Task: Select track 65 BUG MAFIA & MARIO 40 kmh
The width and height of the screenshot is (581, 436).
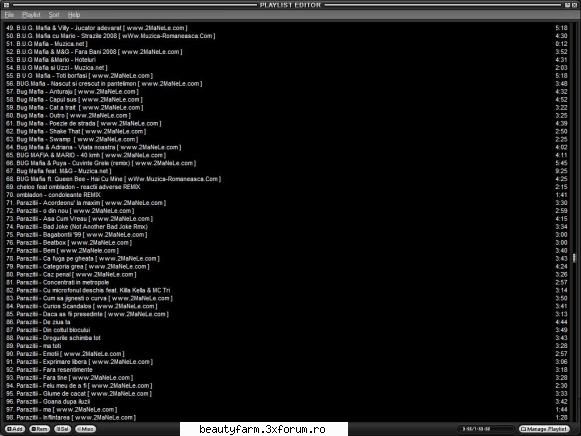Action: [x=286, y=155]
